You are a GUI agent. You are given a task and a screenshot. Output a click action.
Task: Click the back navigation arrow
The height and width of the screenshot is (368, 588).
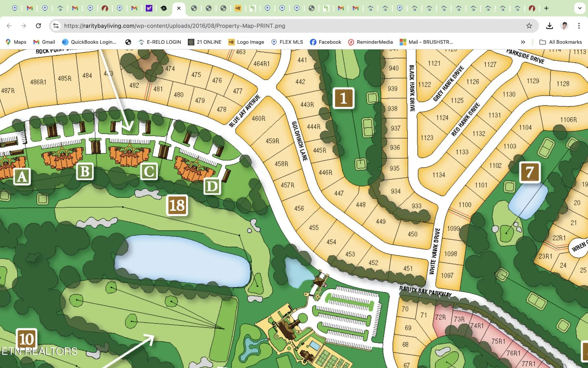click(x=9, y=26)
